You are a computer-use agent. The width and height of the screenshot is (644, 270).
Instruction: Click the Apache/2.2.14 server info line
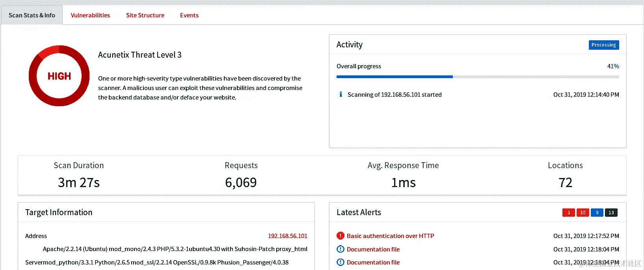pos(175,249)
